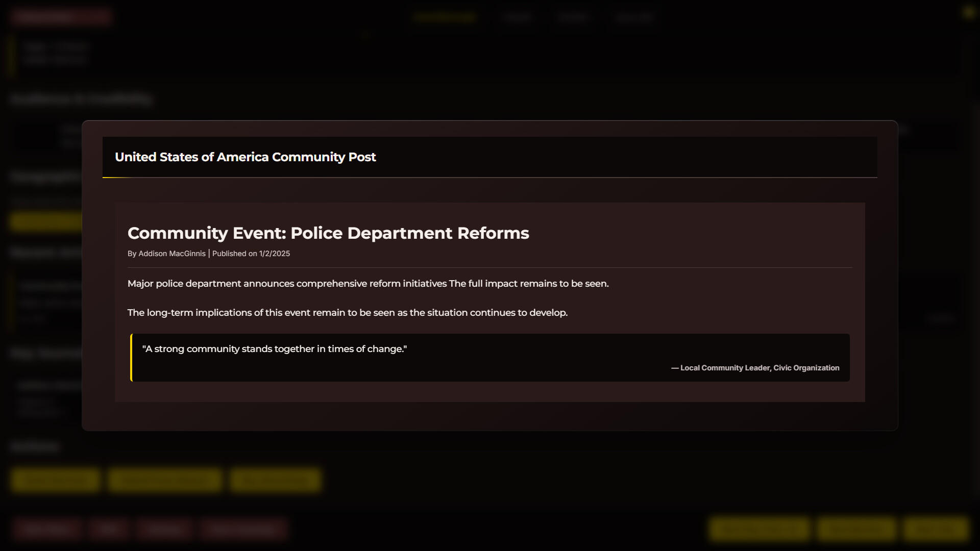The height and width of the screenshot is (551, 980).
Task: Click the published date 1/2/2025
Action: pyautogui.click(x=274, y=254)
